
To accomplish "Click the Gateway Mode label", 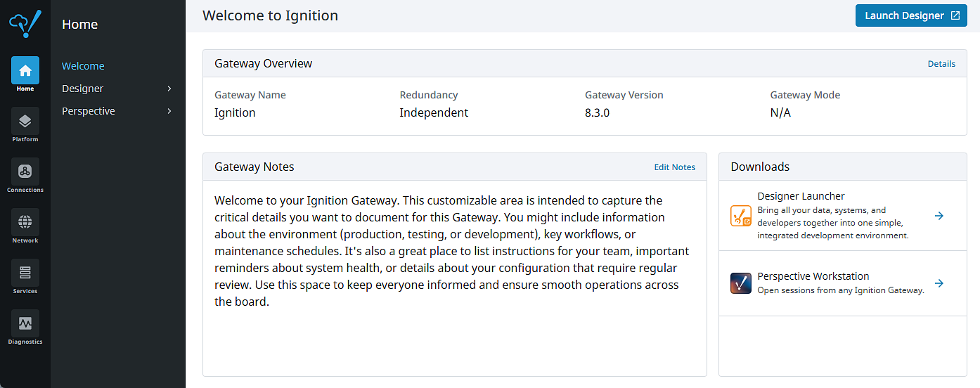I will pos(805,95).
